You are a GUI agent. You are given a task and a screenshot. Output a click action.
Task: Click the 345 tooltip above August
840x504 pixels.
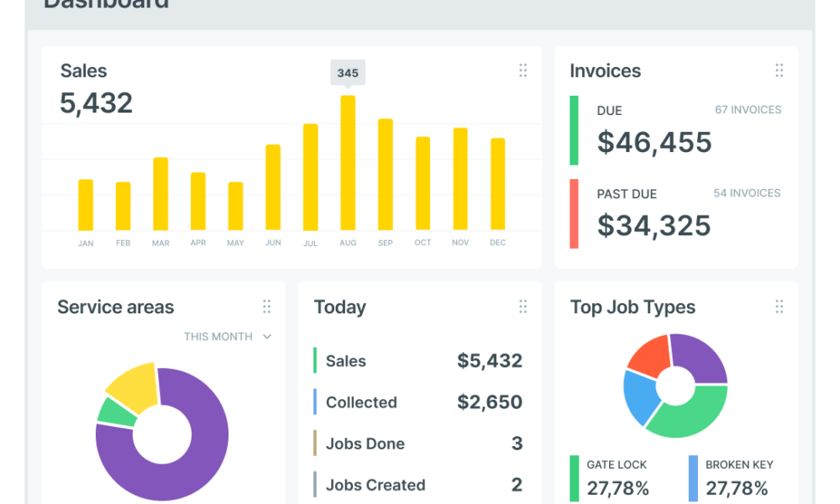348,73
